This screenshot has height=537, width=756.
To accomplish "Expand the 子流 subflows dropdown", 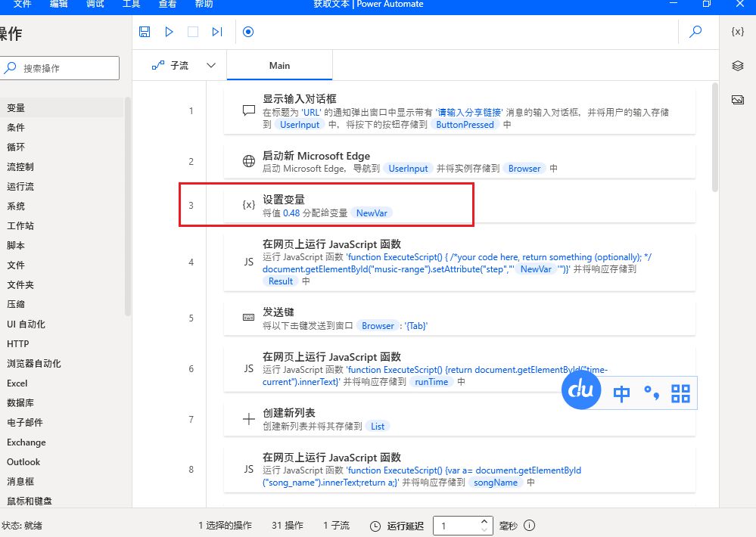I will click(211, 66).
